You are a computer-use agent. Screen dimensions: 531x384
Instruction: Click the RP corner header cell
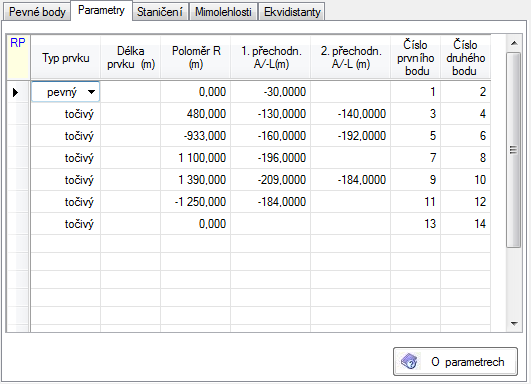point(18,57)
